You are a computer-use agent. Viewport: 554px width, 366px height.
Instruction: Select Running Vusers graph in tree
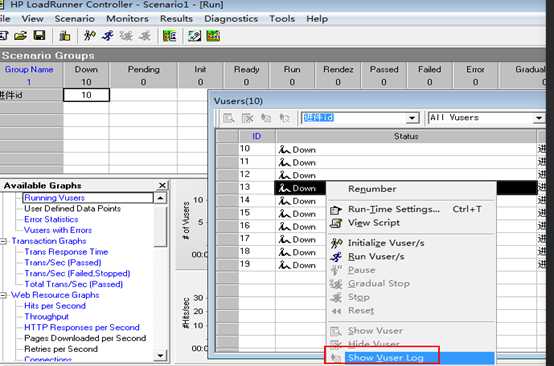tap(54, 198)
